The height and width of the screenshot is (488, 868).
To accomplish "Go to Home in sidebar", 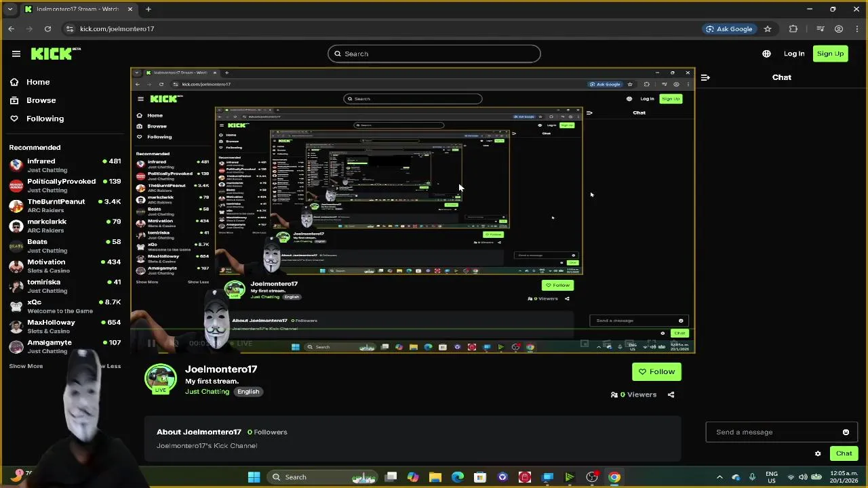I will [x=38, y=82].
